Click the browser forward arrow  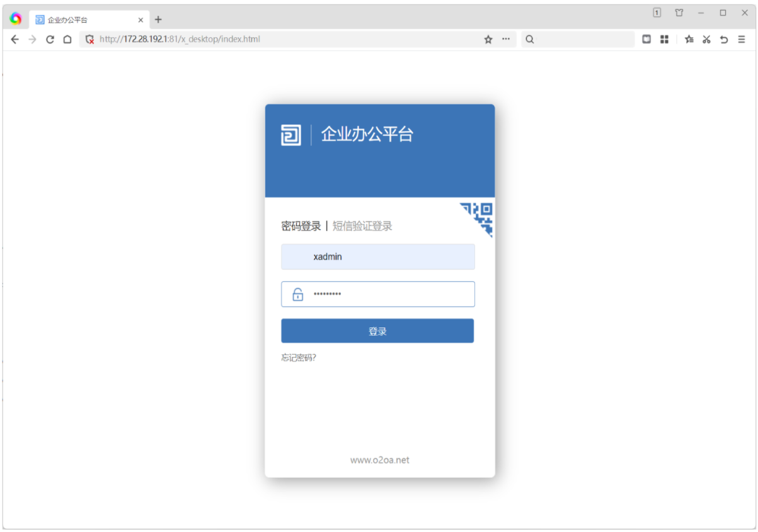point(32,39)
